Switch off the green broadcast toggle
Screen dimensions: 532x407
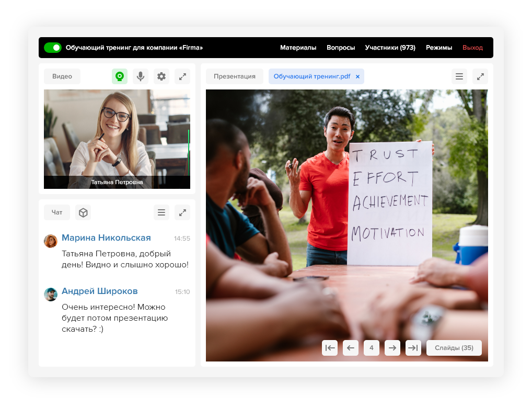[x=53, y=48]
